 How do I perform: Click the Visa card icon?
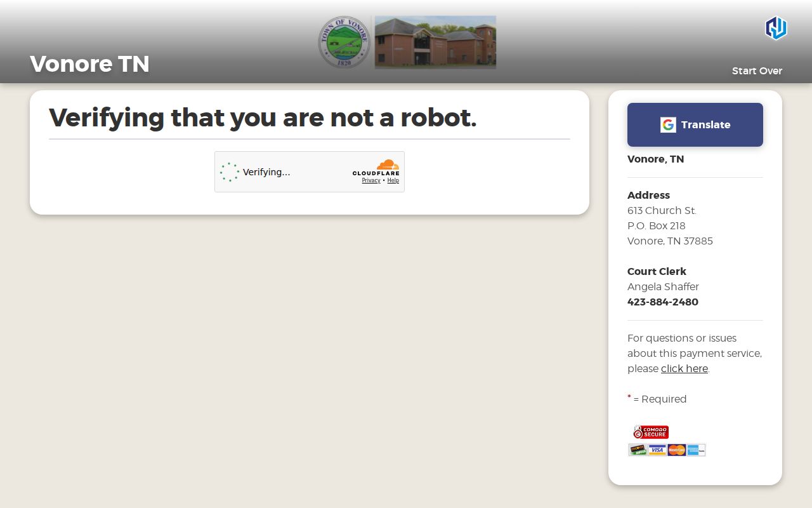pyautogui.click(x=657, y=450)
